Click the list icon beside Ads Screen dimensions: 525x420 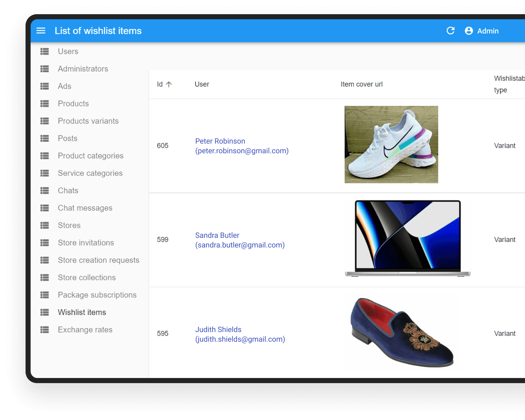45,86
